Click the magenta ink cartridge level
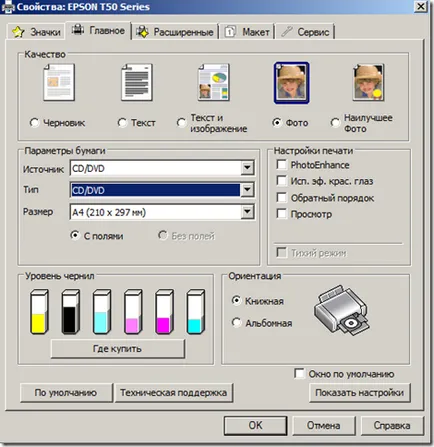This screenshot has width=434, height=447. [164, 312]
